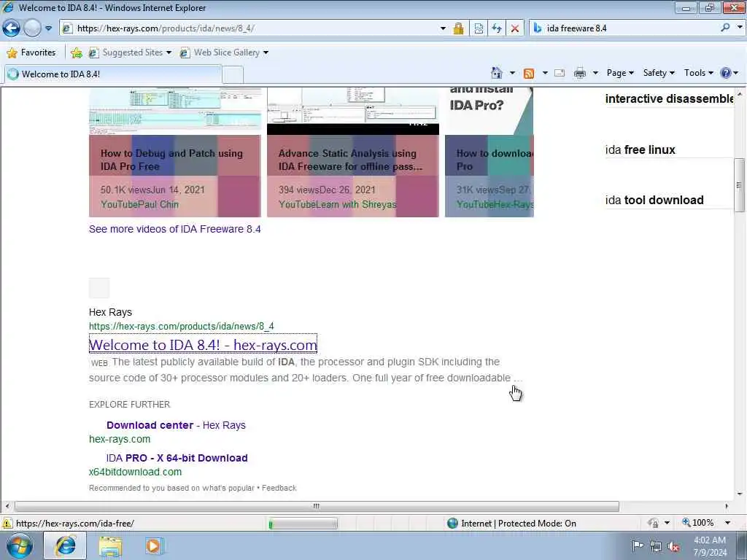Viewport: 747px width, 560px height.
Task: Click the RSS feeds icon
Action: [528, 73]
